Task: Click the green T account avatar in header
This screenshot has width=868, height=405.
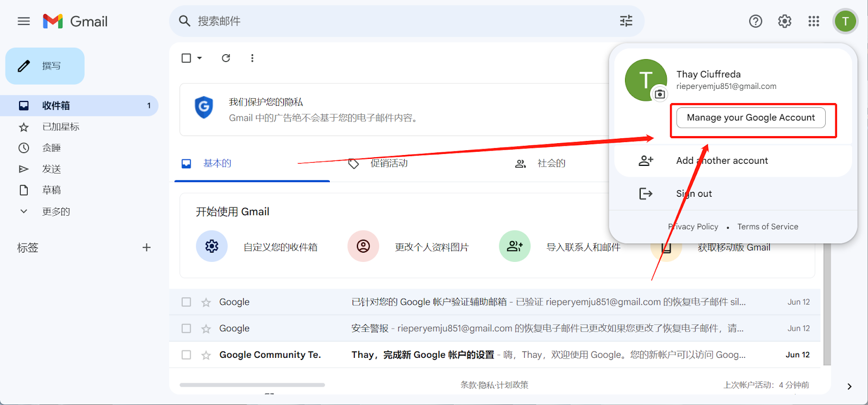Action: (845, 21)
